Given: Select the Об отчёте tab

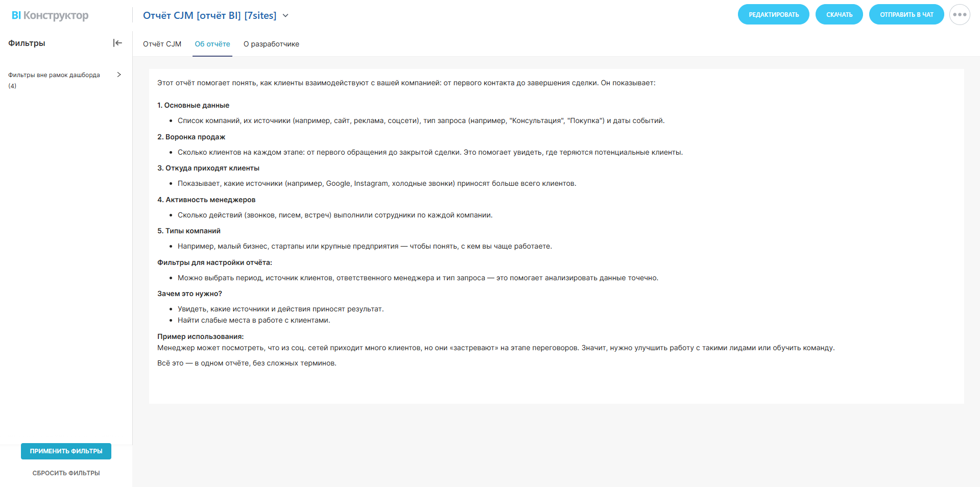Looking at the screenshot, I should click(212, 44).
